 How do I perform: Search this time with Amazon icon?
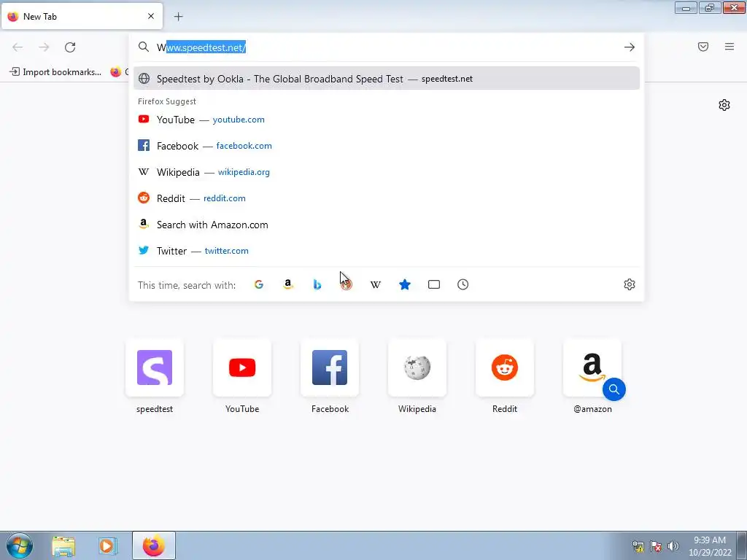(x=287, y=285)
